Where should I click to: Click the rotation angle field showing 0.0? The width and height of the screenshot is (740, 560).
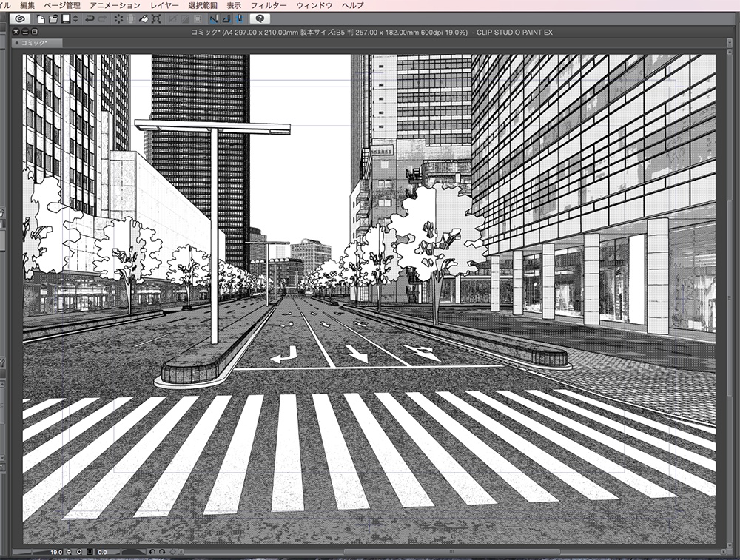(x=103, y=552)
